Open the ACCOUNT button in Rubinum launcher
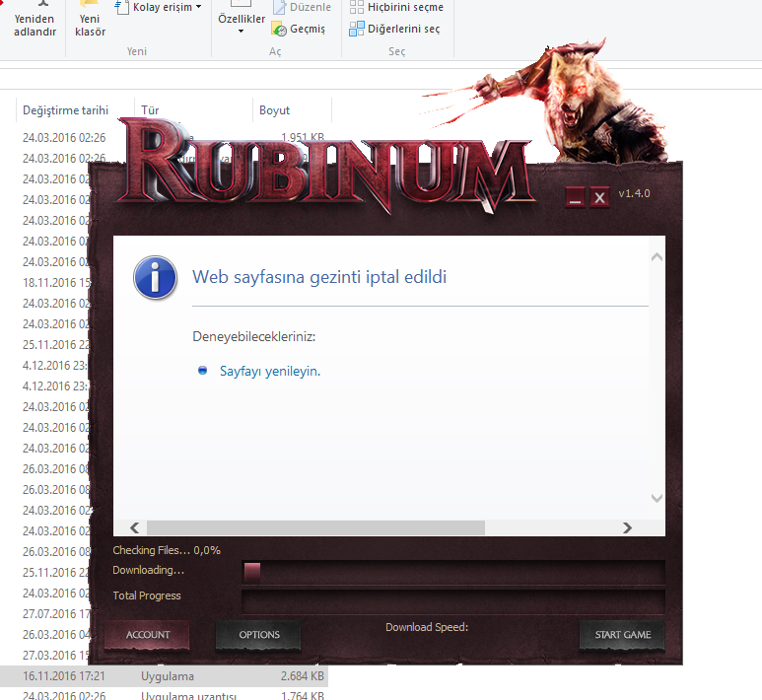The image size is (762, 700). [x=147, y=634]
